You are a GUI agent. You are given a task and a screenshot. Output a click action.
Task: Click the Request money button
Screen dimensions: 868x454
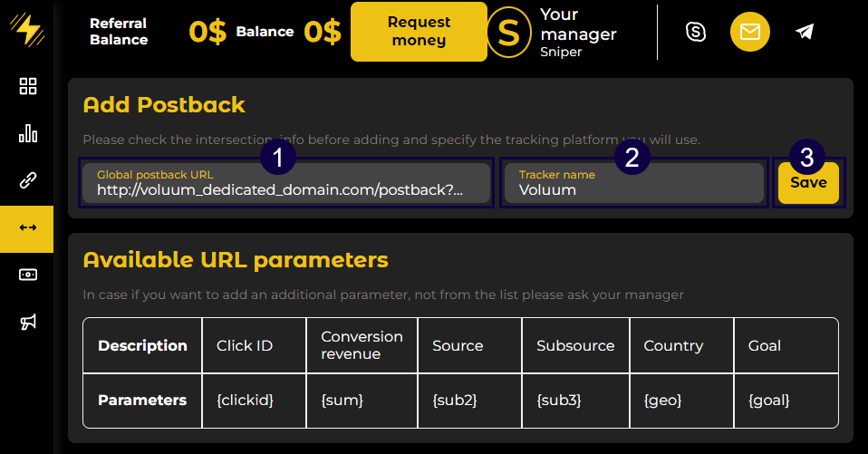pos(419,32)
